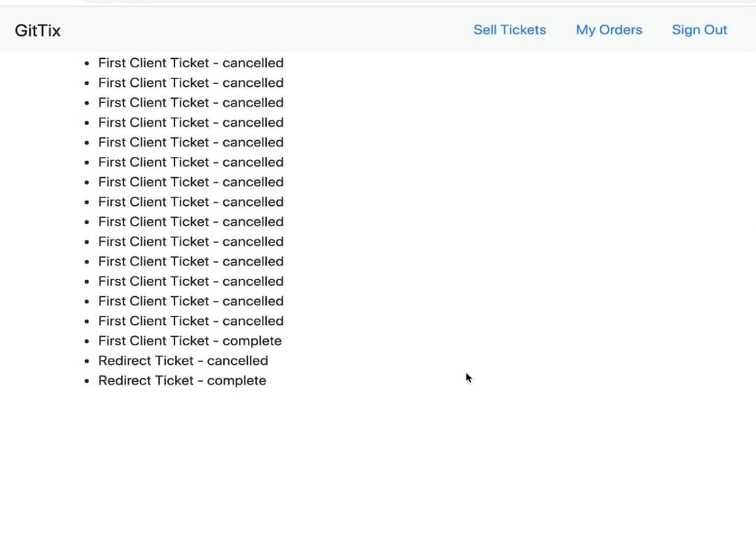Click the third First Client Ticket cancelled entry
Image resolution: width=756 pixels, height=559 pixels.
pos(190,102)
